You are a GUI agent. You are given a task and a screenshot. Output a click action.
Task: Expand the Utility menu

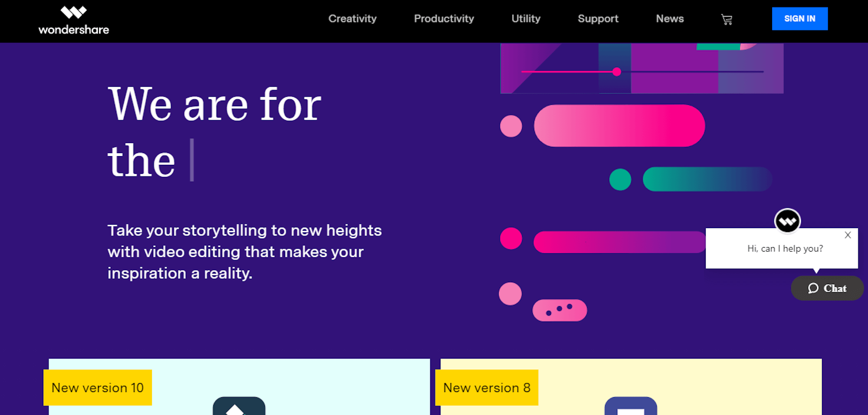click(x=526, y=19)
